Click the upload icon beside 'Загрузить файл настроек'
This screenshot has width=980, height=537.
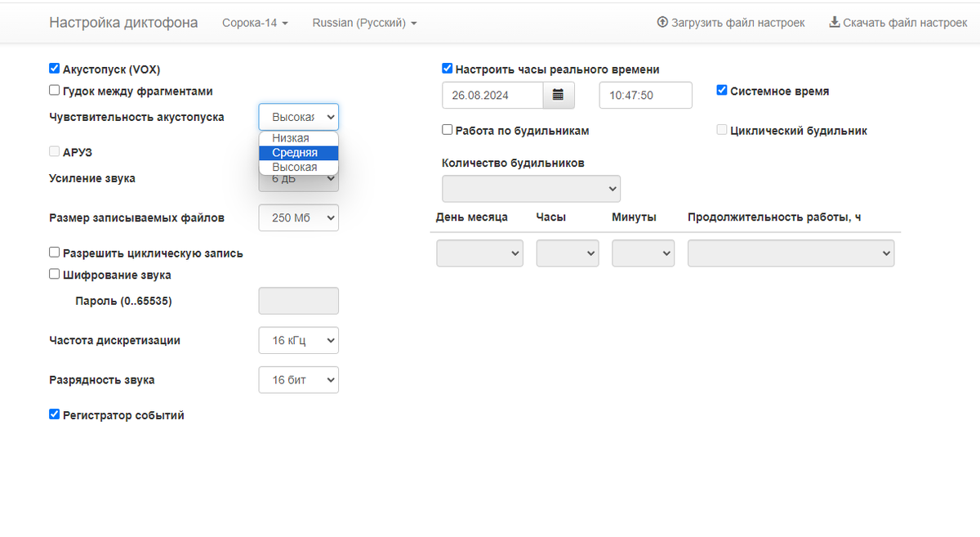pyautogui.click(x=661, y=22)
